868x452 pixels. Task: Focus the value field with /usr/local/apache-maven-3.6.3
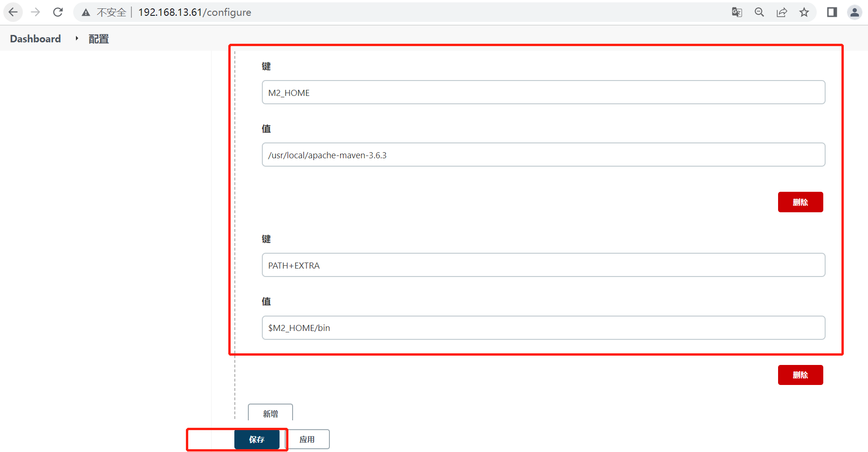point(543,155)
